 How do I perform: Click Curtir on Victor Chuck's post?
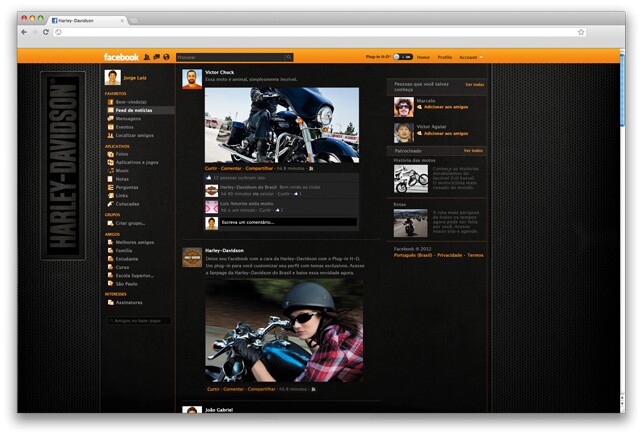211,168
